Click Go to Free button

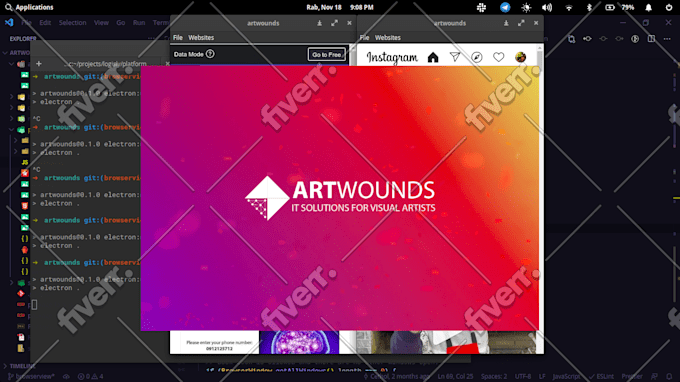point(327,55)
